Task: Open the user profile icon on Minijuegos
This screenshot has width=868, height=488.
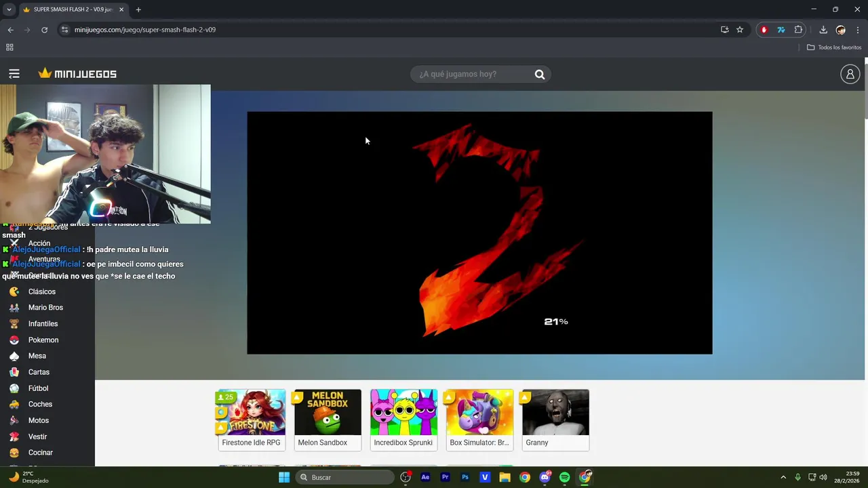Action: [x=850, y=74]
